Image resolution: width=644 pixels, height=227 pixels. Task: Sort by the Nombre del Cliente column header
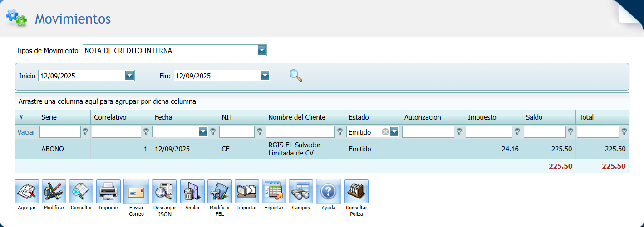coord(297,117)
